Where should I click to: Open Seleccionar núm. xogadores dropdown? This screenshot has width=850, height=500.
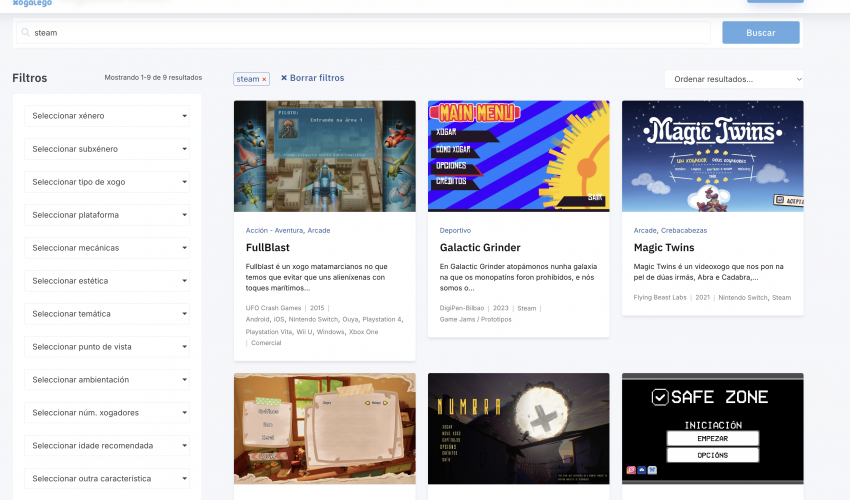(x=107, y=412)
